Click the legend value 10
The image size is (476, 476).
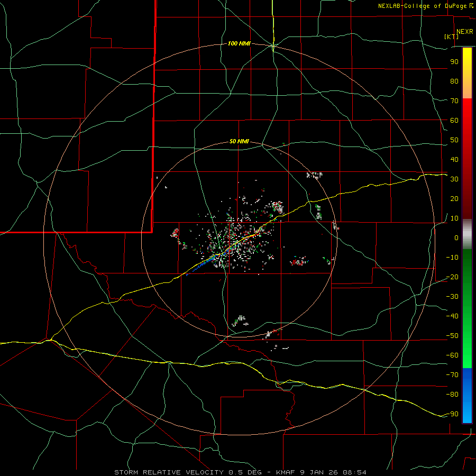coord(454,218)
